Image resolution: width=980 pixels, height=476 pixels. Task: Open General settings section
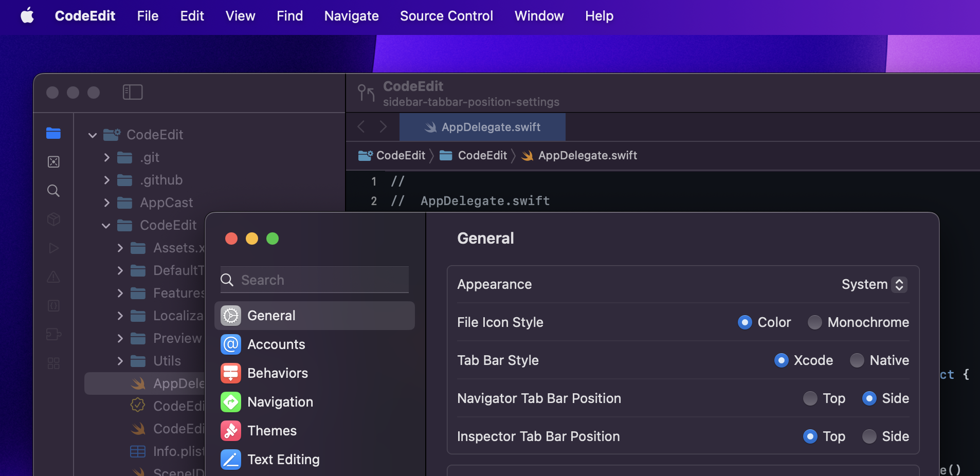pos(315,316)
